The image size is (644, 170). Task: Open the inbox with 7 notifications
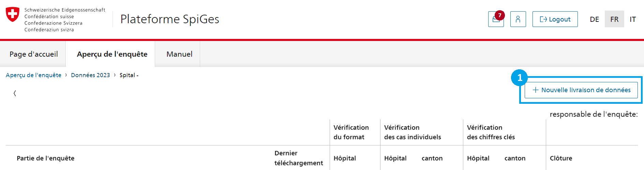click(496, 19)
